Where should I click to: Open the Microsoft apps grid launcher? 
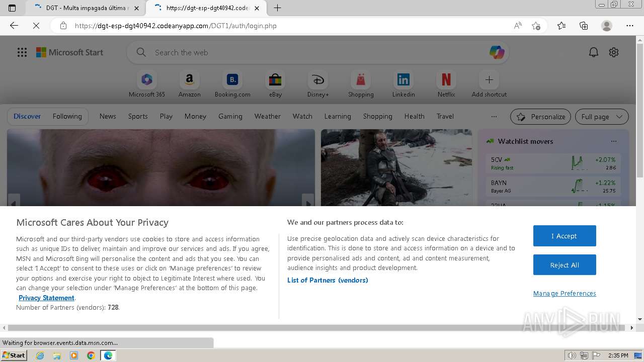[22, 52]
